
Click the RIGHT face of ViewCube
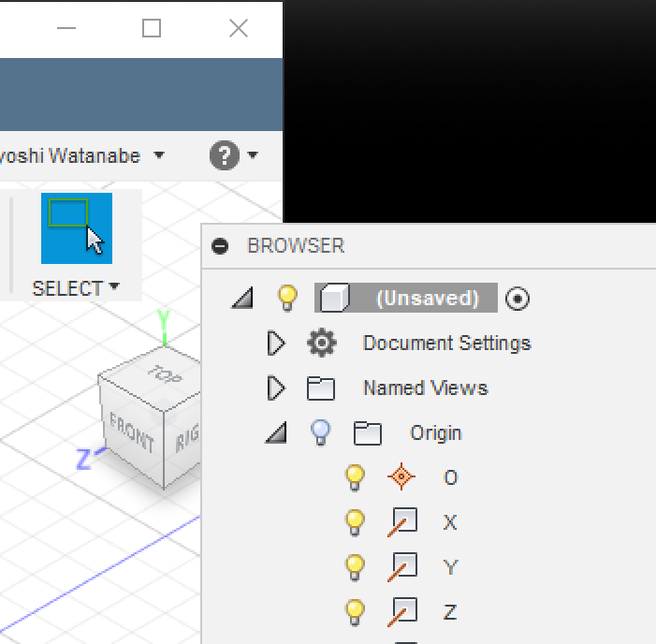(182, 437)
